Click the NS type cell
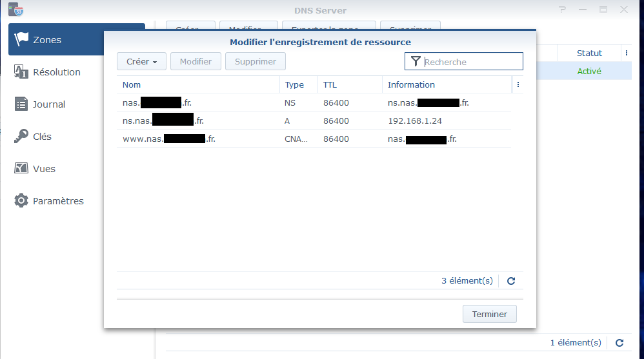644x359 pixels. click(x=290, y=102)
